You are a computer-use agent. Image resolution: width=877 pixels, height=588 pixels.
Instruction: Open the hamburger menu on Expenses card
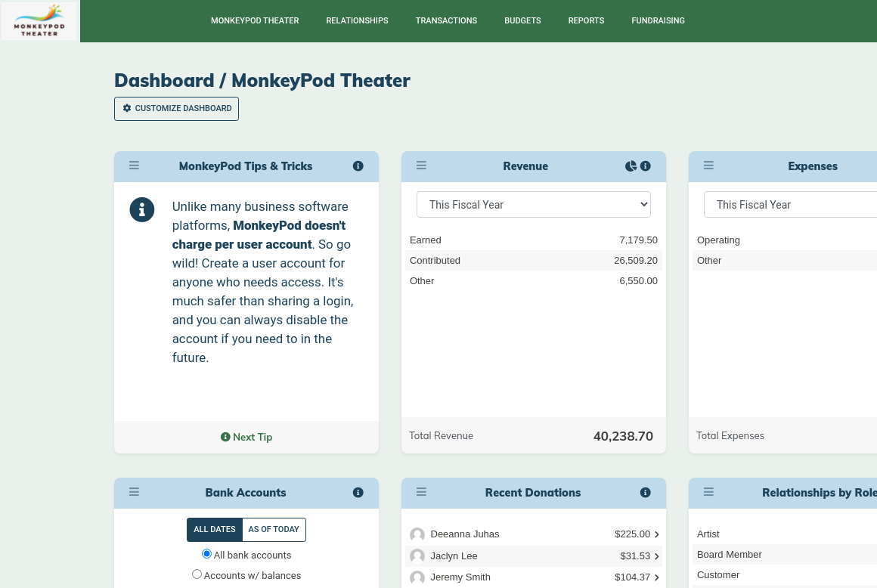point(708,166)
